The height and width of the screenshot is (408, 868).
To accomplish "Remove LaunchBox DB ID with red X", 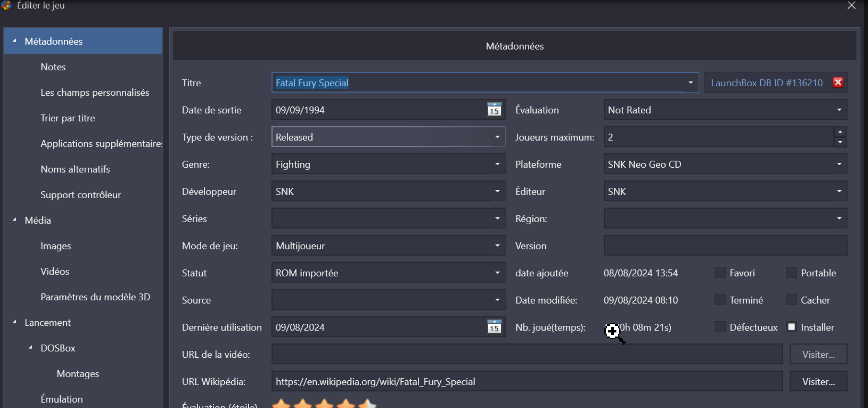I will pyautogui.click(x=838, y=83).
